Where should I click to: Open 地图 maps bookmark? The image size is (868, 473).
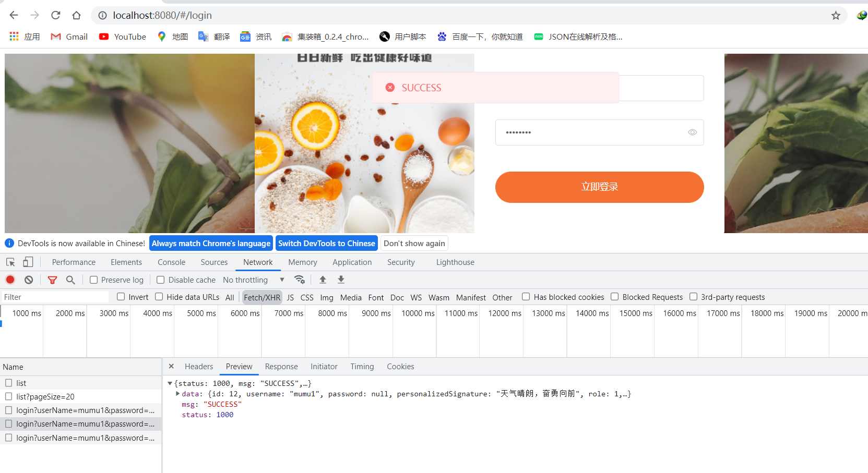[173, 37]
